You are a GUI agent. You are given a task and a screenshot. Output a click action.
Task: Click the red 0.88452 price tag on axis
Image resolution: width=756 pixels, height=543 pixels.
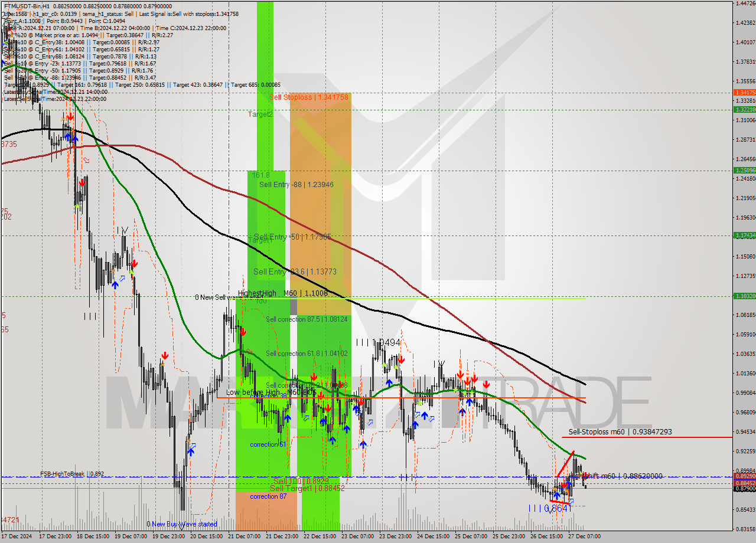(x=744, y=483)
